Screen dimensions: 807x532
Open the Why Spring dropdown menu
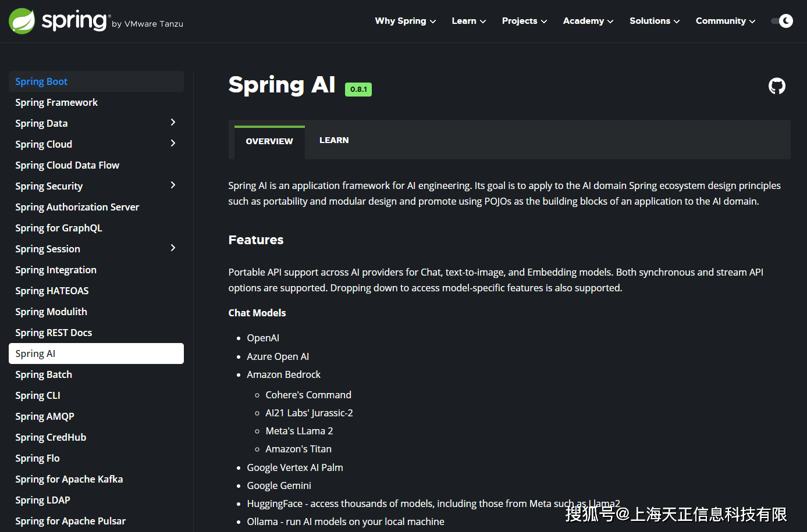[405, 21]
